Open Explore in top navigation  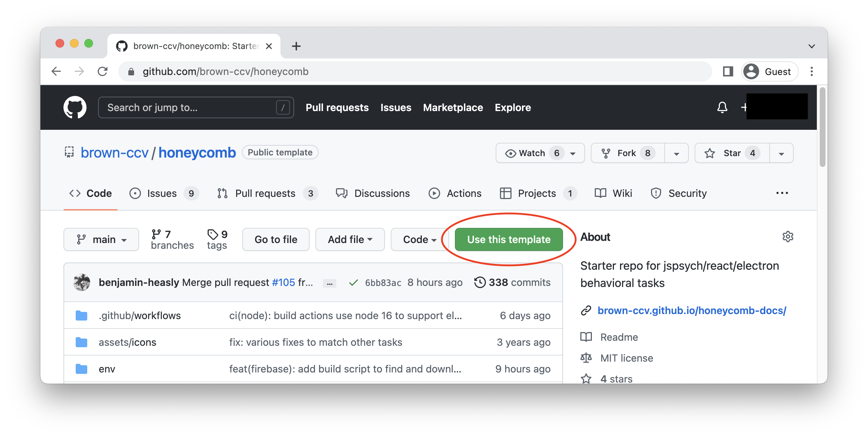[x=513, y=107]
